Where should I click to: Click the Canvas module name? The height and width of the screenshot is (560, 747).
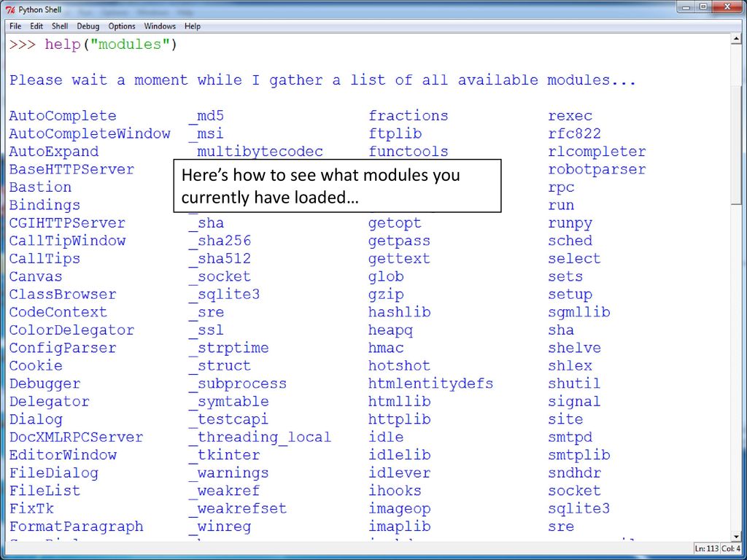[36, 276]
